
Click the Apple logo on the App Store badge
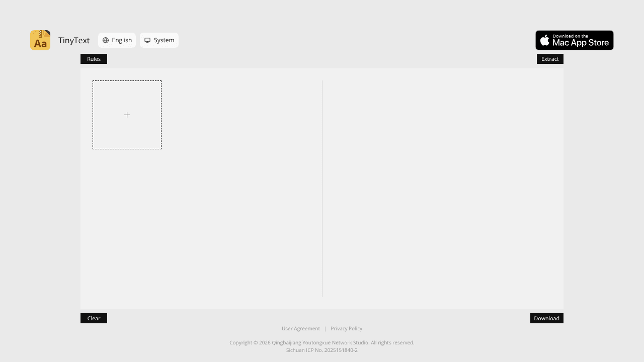545,40
